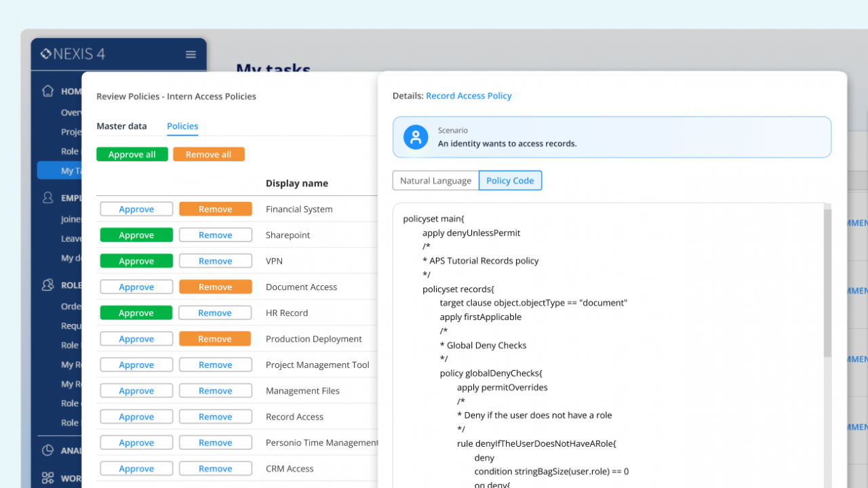
Task: Approve the Financial System policy
Action: (x=136, y=209)
